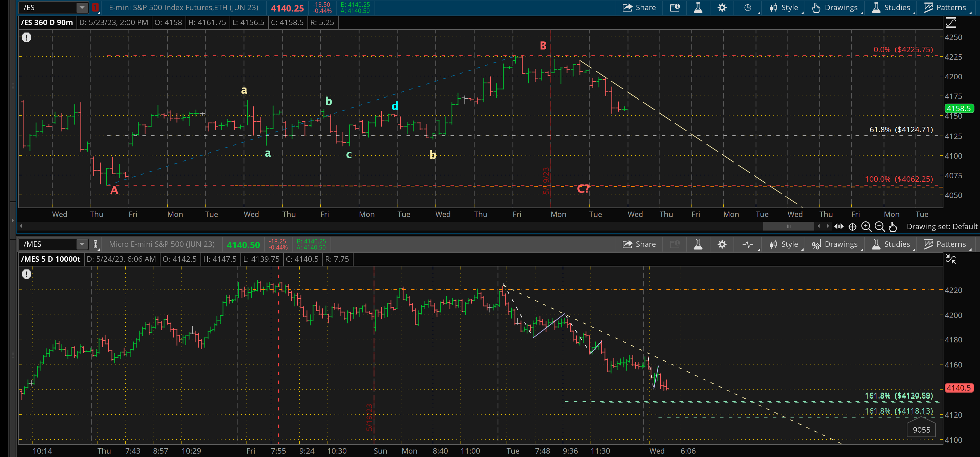Toggle /MES chart price axis fit
The image size is (980, 457).
(x=951, y=259)
